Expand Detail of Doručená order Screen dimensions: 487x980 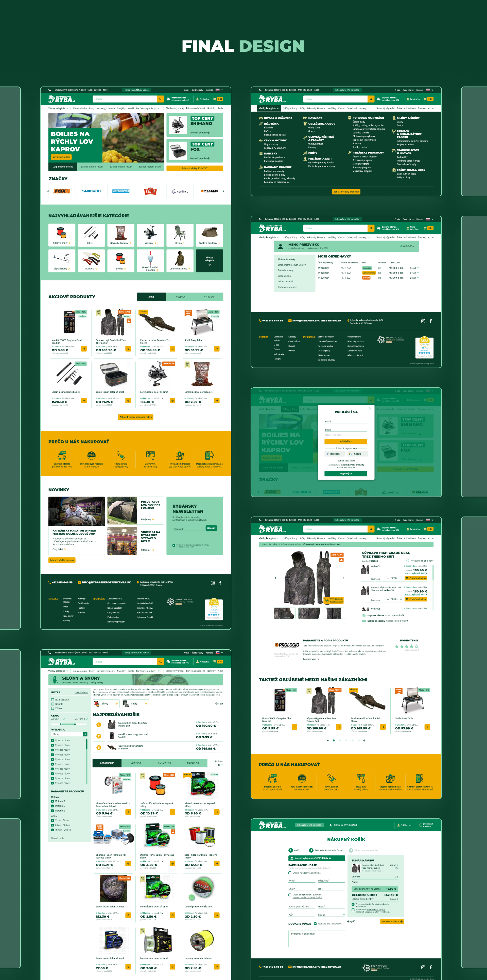click(x=414, y=268)
